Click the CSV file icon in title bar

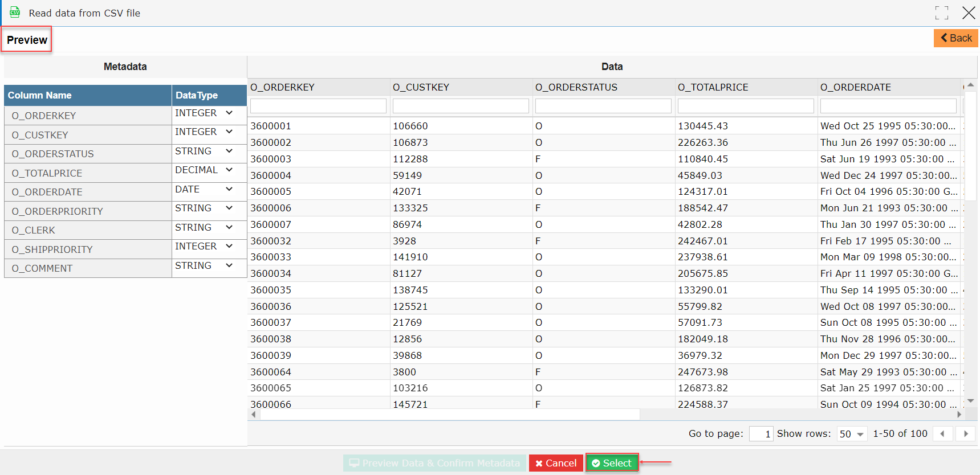coord(15,13)
